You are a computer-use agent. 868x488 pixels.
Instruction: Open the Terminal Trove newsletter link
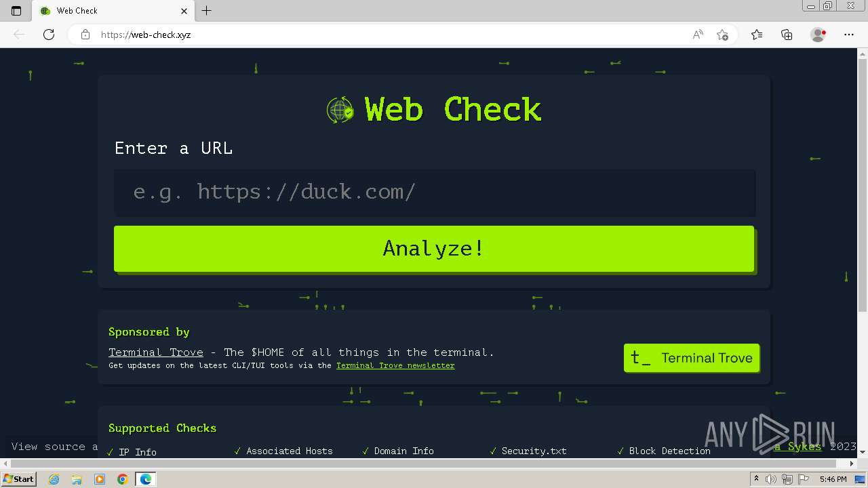(x=395, y=365)
